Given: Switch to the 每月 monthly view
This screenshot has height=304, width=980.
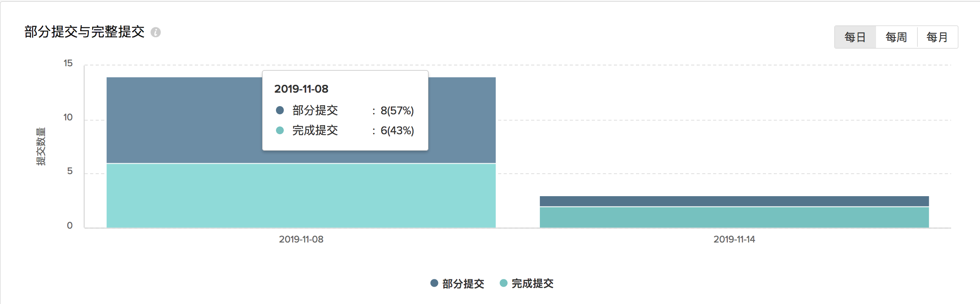Looking at the screenshot, I should click(937, 37).
